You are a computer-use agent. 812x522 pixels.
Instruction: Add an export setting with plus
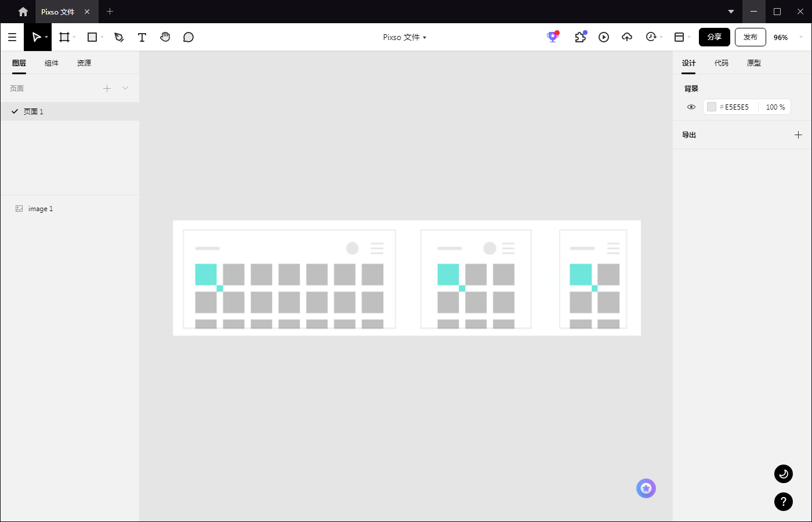pyautogui.click(x=798, y=135)
